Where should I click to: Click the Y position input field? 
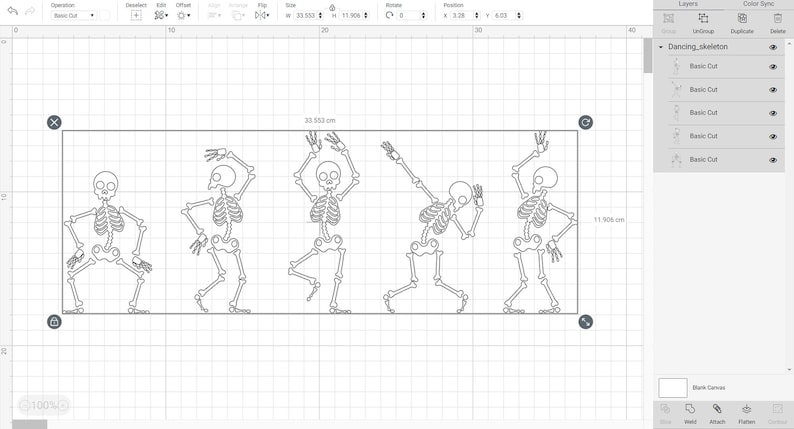[504, 15]
